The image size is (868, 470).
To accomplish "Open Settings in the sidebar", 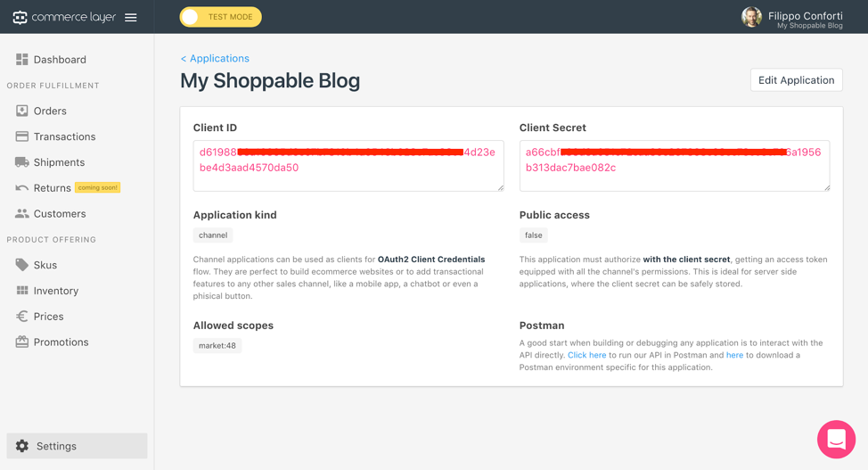I will [x=77, y=446].
